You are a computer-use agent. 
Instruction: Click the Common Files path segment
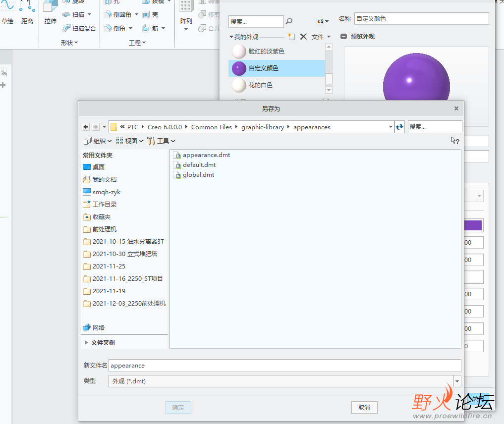212,127
